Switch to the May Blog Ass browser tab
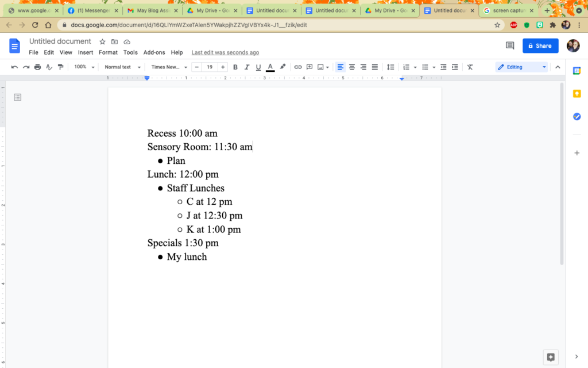Screen dimensions: 588x368 click(152, 10)
